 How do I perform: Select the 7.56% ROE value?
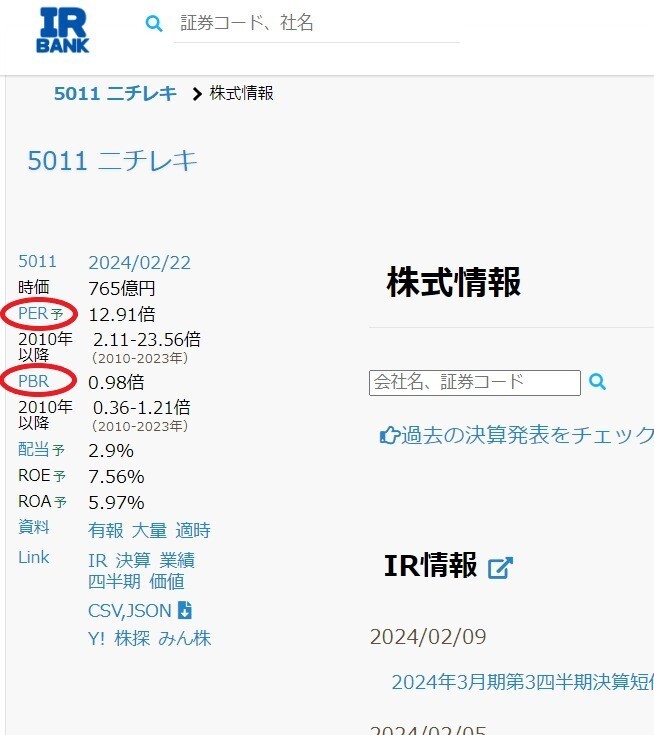point(116,477)
